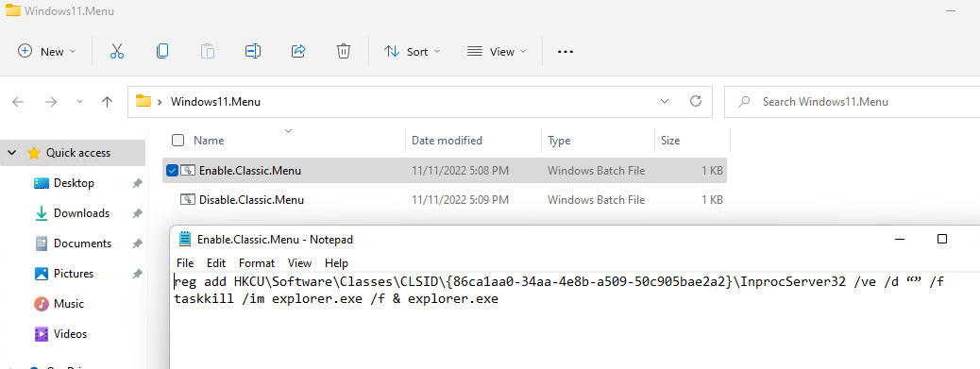
Task: Expand recent locations chevron
Action: coord(79,102)
